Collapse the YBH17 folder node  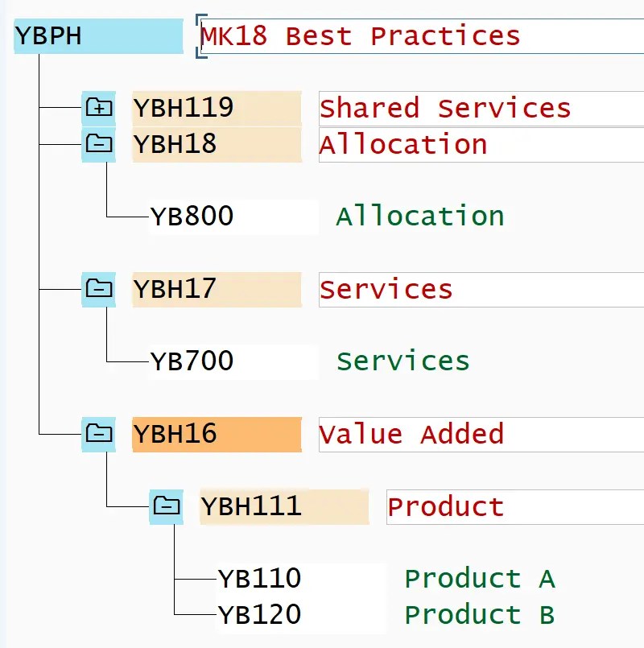[99, 289]
